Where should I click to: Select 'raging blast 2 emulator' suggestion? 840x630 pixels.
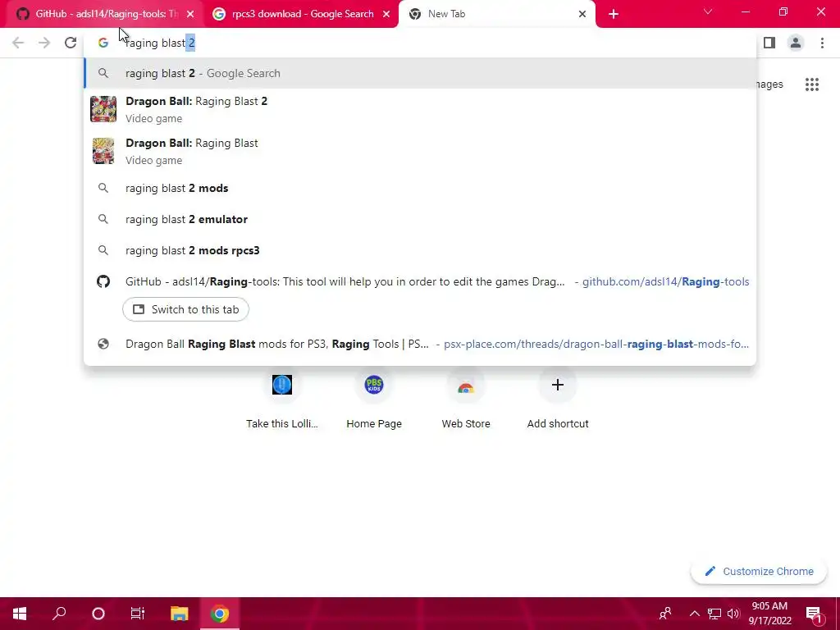pyautogui.click(x=420, y=219)
